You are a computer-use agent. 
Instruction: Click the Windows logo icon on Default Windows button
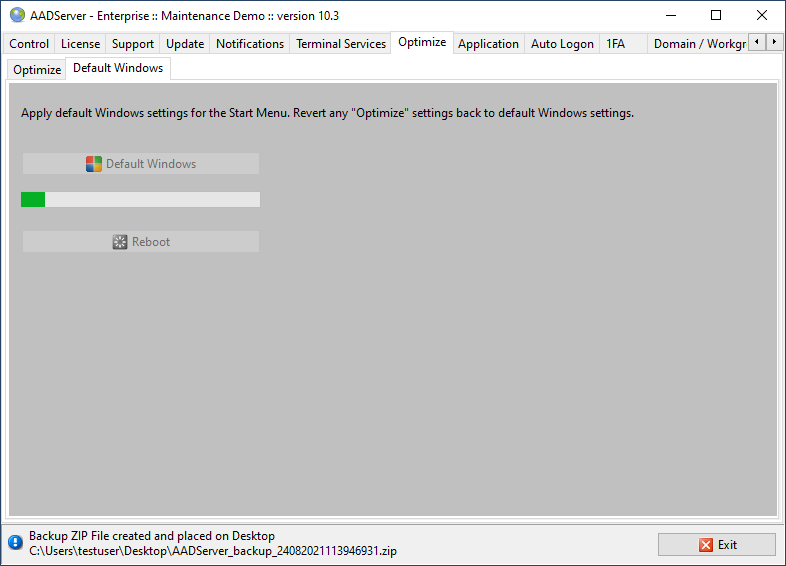(x=94, y=164)
